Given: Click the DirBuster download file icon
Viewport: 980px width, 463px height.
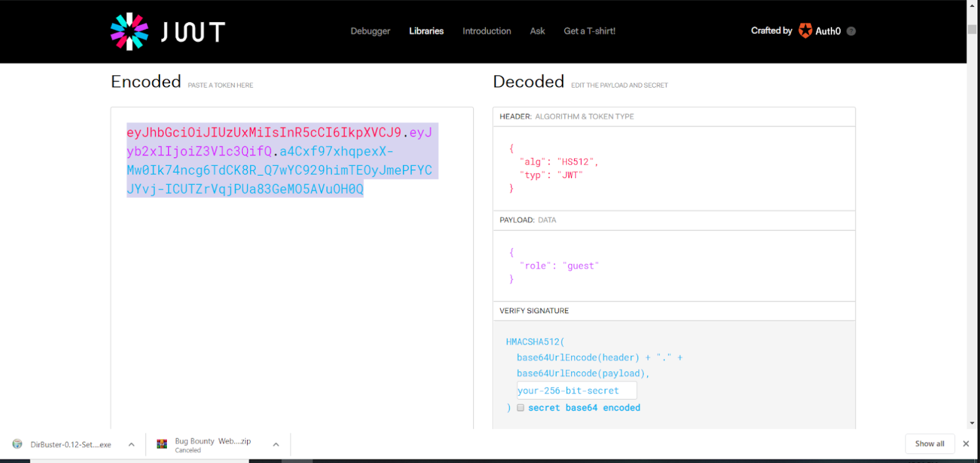Looking at the screenshot, I should 17,445.
